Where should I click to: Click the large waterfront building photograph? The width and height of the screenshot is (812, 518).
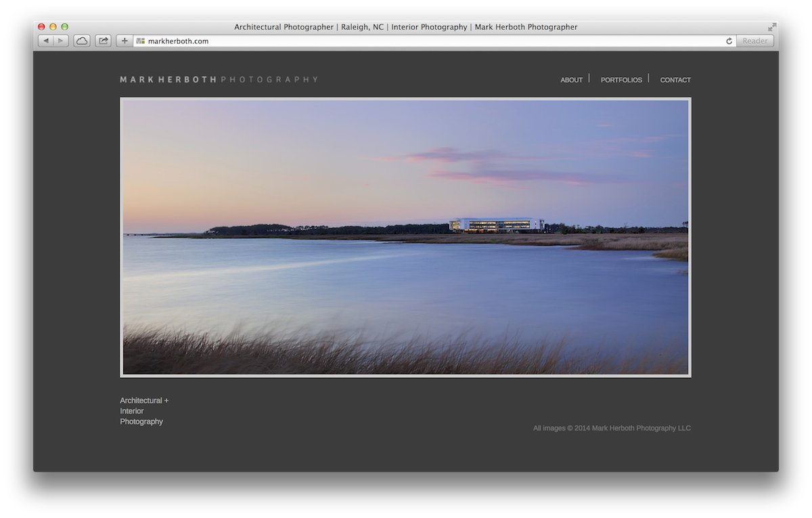(x=405, y=237)
